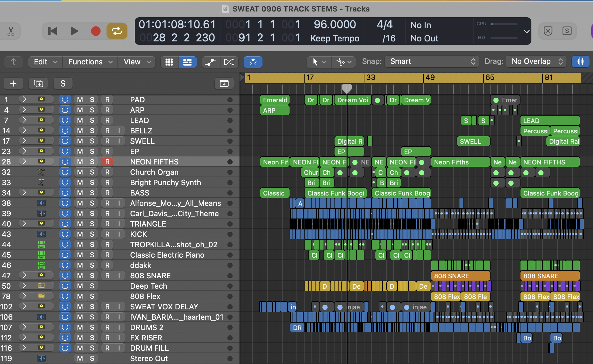Duplicate track button
The width and height of the screenshot is (593, 364).
(38, 83)
